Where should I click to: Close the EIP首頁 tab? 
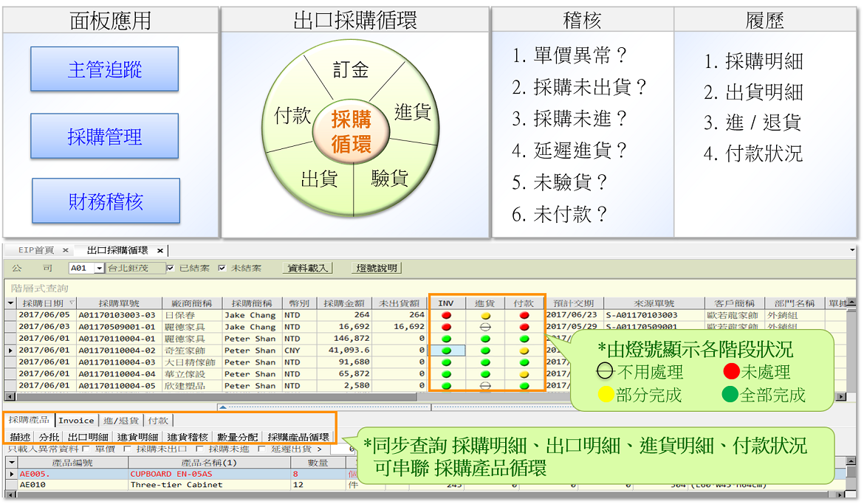66,250
